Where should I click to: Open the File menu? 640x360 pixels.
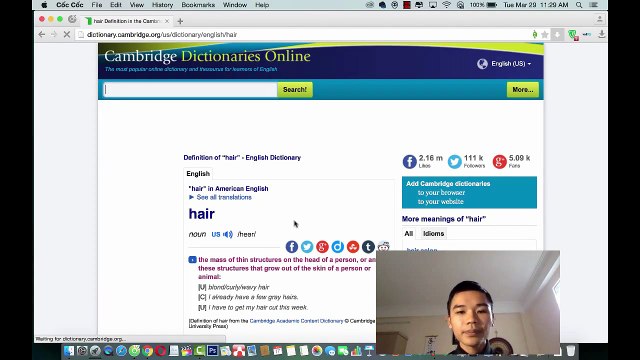click(x=97, y=5)
